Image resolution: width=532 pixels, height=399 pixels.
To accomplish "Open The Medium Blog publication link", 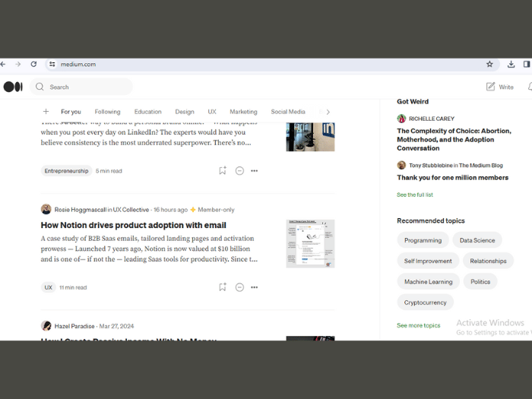I will (x=481, y=165).
